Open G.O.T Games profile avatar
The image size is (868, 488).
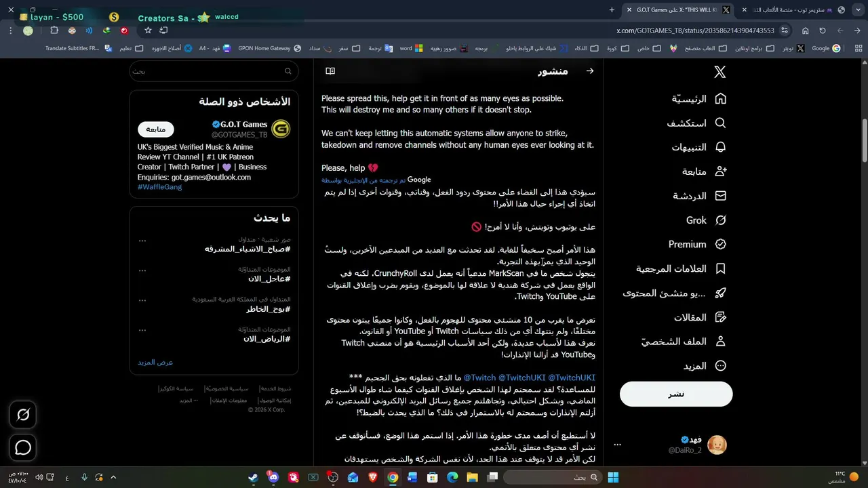coord(281,129)
